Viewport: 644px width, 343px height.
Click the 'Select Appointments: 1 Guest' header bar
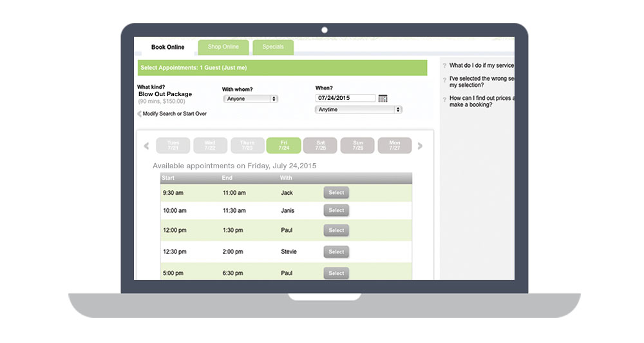coord(282,68)
